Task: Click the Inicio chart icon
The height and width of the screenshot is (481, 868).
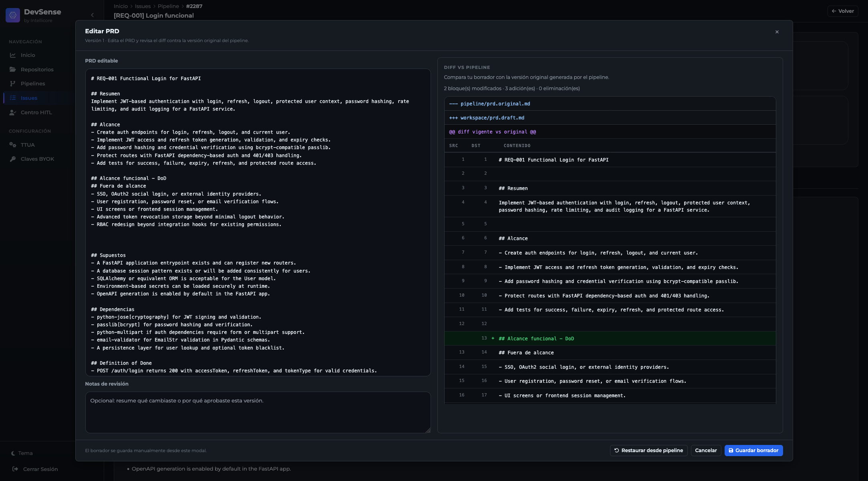Action: pos(13,55)
